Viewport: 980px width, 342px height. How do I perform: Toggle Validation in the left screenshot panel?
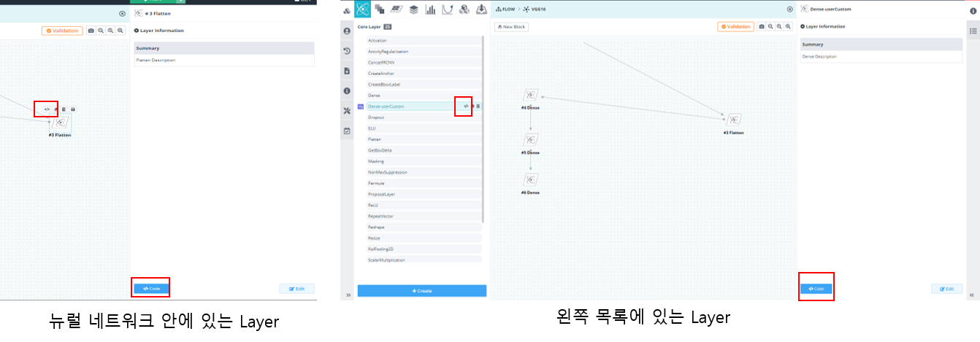62,31
